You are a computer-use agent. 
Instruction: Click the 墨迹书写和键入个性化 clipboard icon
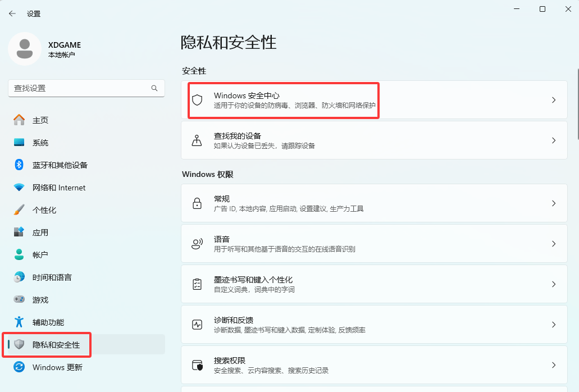(197, 284)
